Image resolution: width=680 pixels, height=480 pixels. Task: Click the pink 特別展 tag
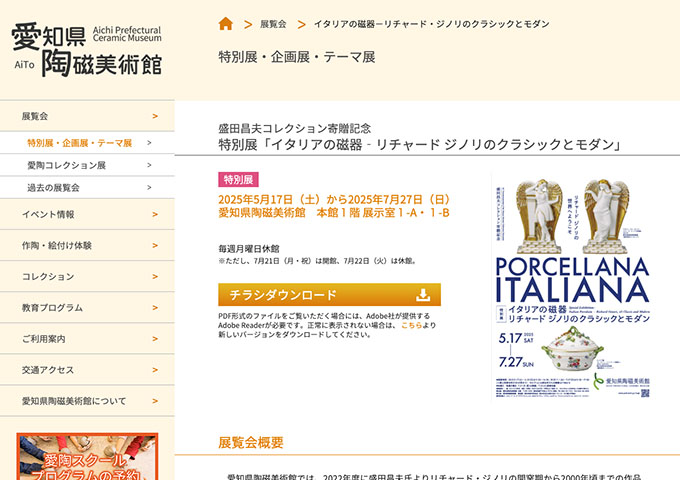pos(238,180)
